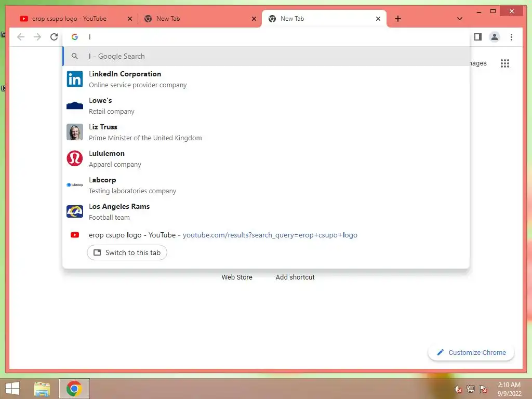Click the magnifier icon in search suggestion

click(75, 56)
